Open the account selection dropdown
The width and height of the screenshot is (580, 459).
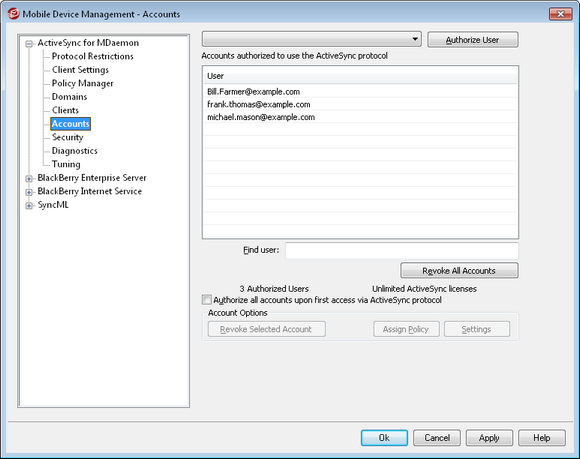coord(312,39)
